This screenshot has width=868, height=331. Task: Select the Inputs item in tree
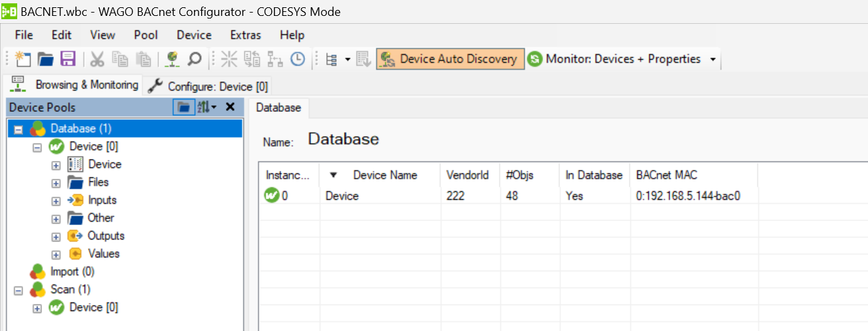102,200
